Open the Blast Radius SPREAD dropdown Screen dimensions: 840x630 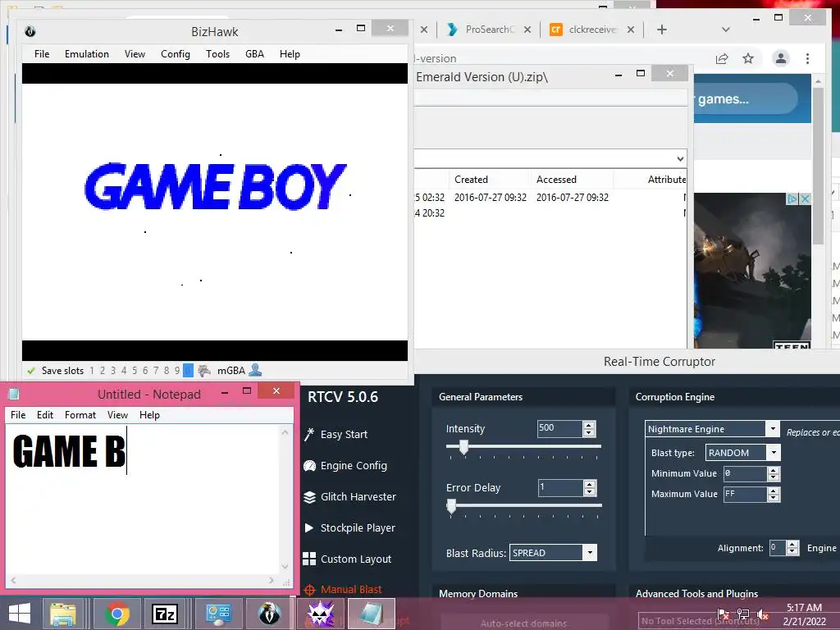[590, 553]
